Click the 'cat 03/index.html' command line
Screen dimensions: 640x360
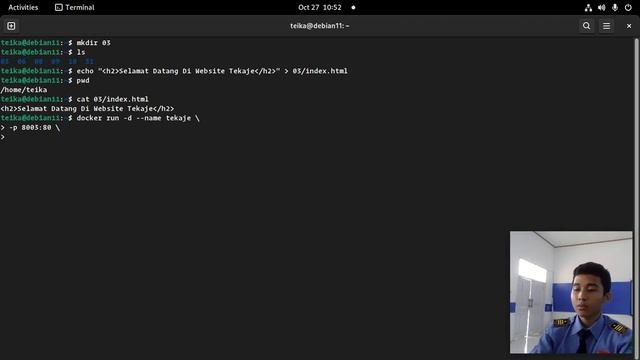tap(113, 99)
